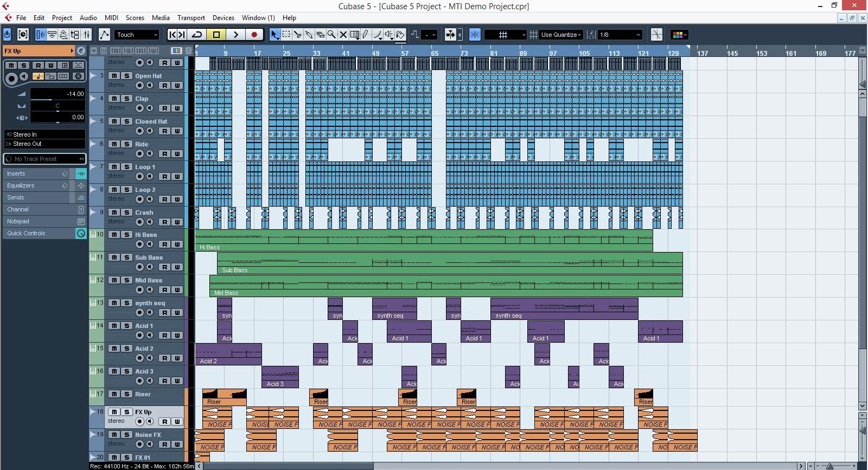Open the No Track Preset selector
Image resolution: width=868 pixels, height=470 pixels.
44,159
